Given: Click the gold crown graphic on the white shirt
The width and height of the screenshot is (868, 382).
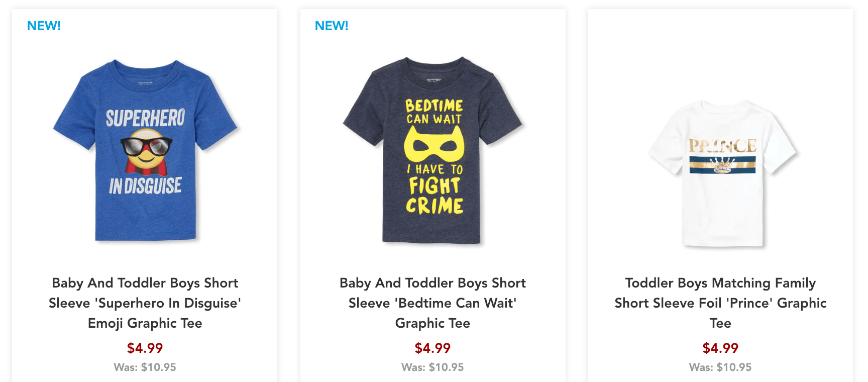Looking at the screenshot, I should point(722,165).
